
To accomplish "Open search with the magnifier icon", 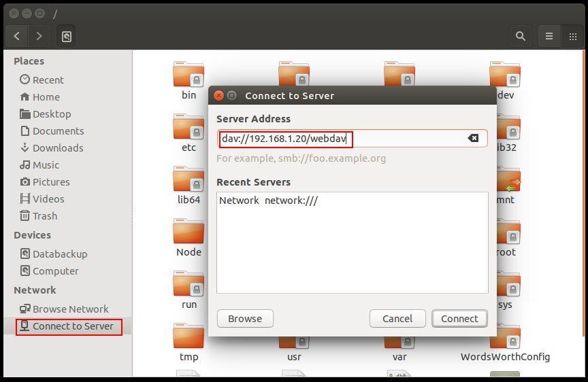I will 520,36.
